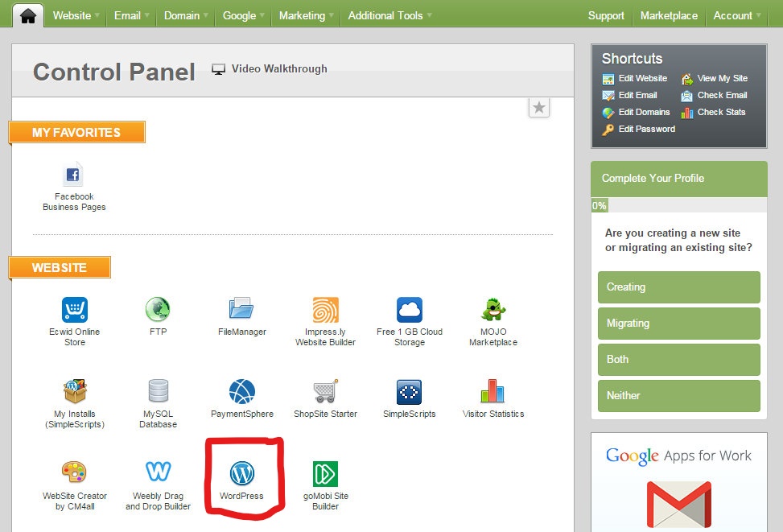Open the MySQL Database icon
Image resolution: width=783 pixels, height=532 pixels.
[x=158, y=392]
